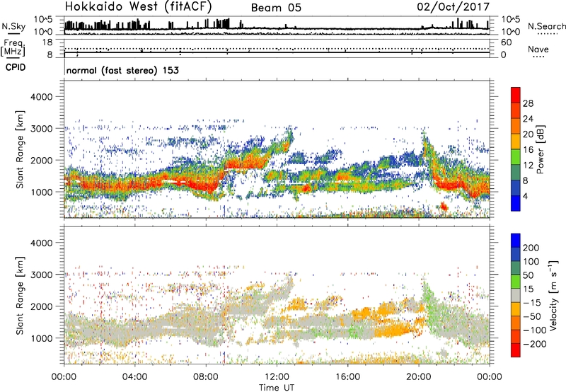Click the '-15' label on Velocity color bar
Image resolution: width=566 pixels, height=392 pixels.
pos(532,303)
